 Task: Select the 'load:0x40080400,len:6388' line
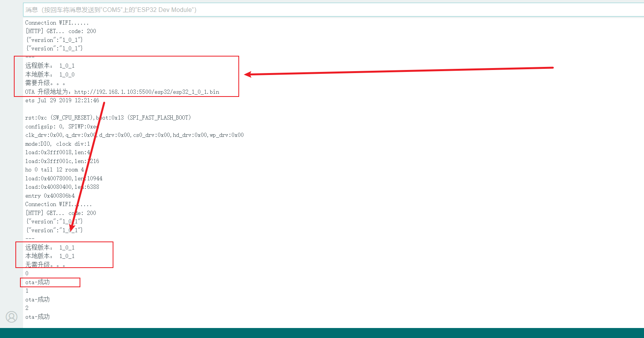[62, 187]
